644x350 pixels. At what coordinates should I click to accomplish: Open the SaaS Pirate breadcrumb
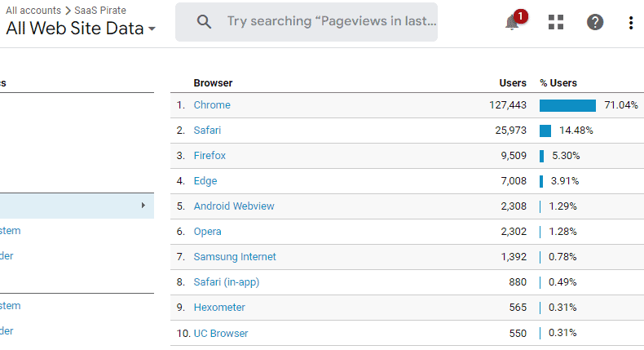[99, 11]
